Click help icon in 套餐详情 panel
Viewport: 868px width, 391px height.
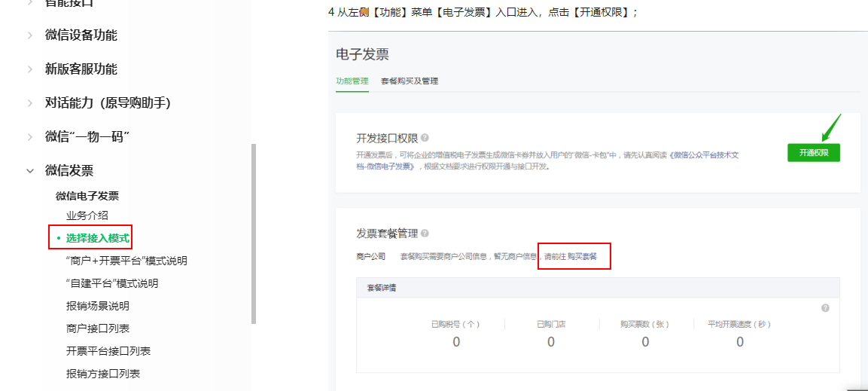[825, 308]
